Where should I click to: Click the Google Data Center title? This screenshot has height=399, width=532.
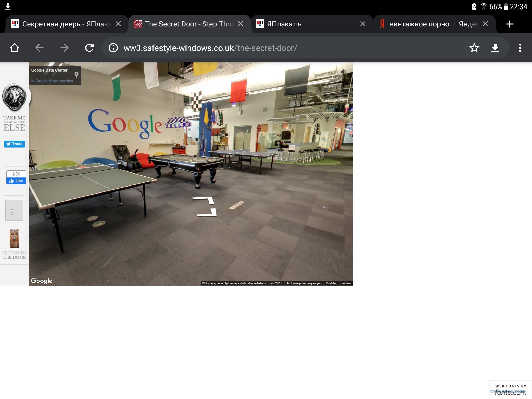(x=49, y=70)
